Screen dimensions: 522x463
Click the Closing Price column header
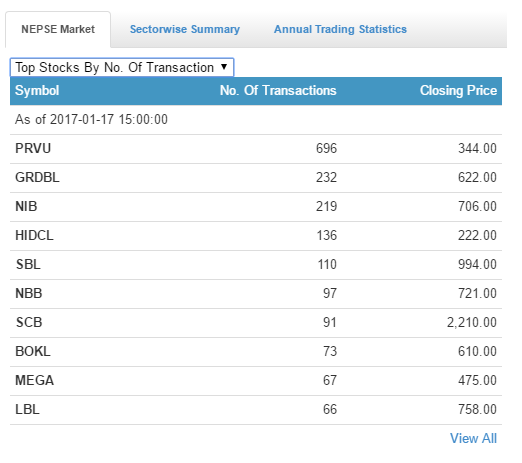click(x=458, y=91)
